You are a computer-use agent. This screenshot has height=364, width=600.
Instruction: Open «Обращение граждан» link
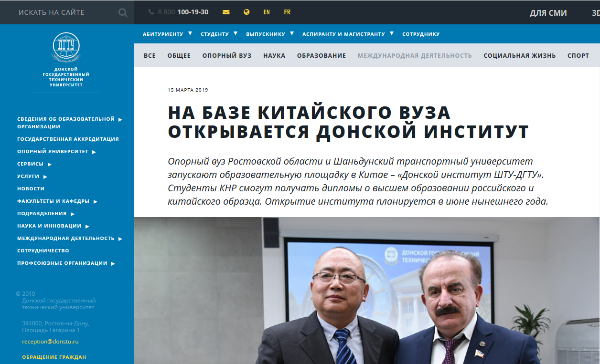(x=54, y=357)
